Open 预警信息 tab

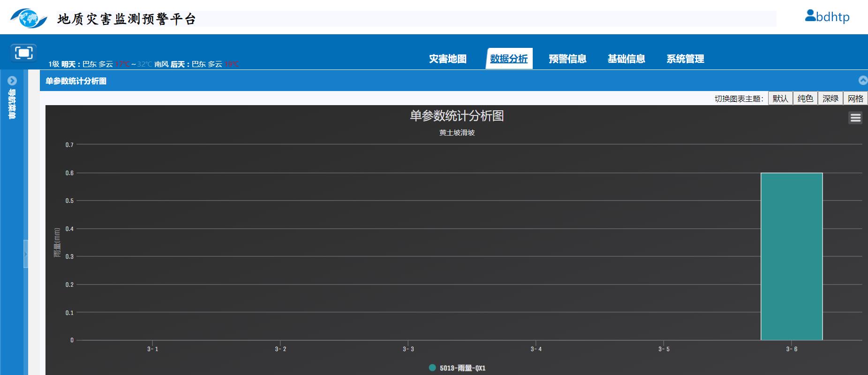567,59
